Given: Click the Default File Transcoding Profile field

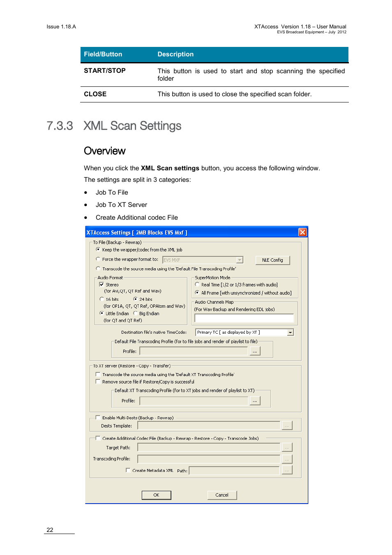Looking at the screenshot, I should pyautogui.click(x=194, y=351).
